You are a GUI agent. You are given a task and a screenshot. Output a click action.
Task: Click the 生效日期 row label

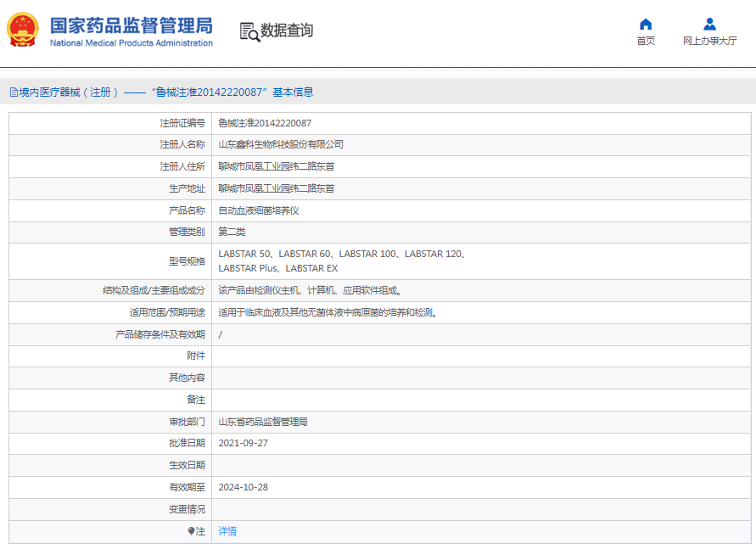point(187,465)
